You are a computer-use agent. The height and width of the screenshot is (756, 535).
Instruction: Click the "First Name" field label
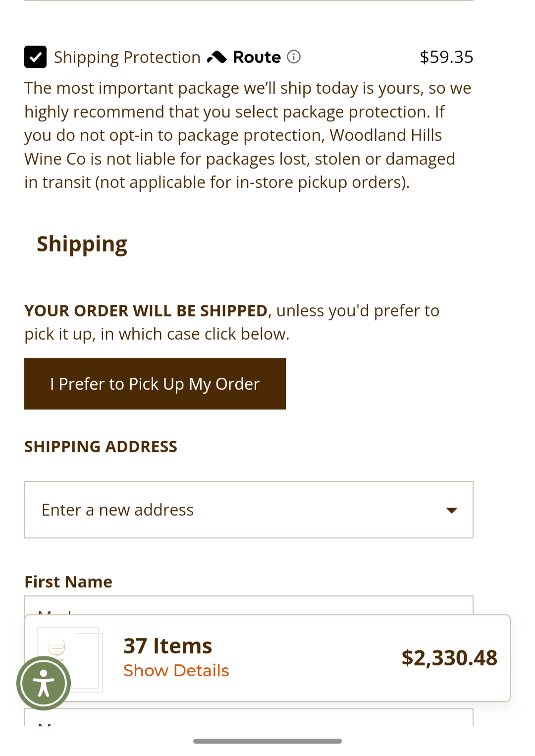click(x=68, y=582)
